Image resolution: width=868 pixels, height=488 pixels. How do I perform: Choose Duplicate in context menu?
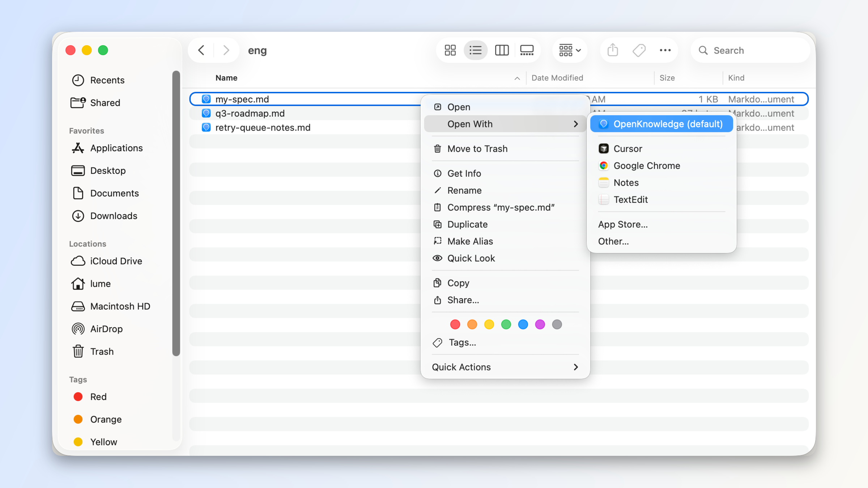click(505, 224)
